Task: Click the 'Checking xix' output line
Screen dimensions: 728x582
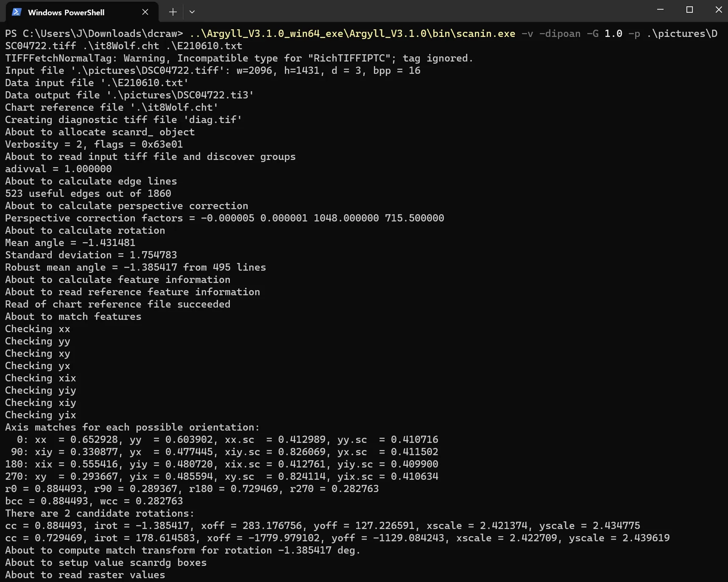Action: point(40,378)
